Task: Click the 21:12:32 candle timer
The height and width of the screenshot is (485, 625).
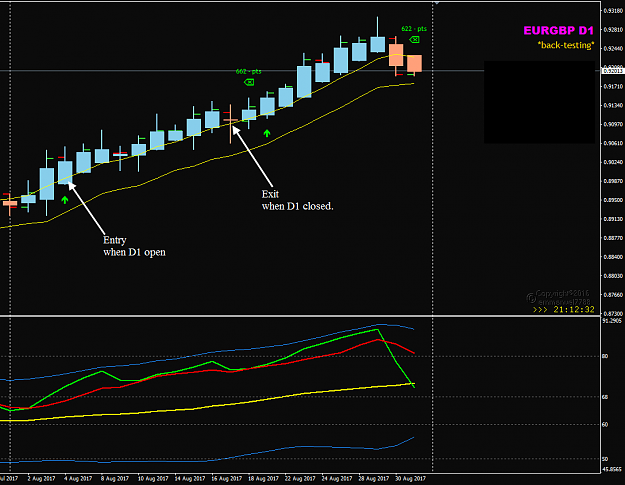Action: pyautogui.click(x=574, y=309)
